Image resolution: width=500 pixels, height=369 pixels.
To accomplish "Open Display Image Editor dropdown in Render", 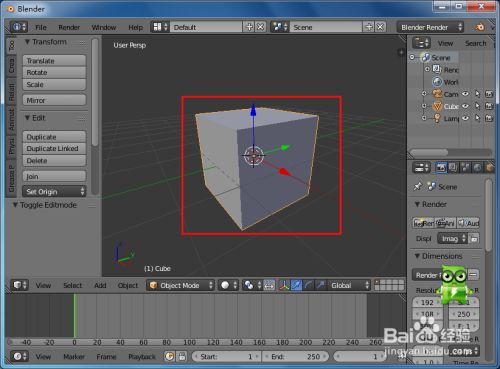I will coord(453,239).
